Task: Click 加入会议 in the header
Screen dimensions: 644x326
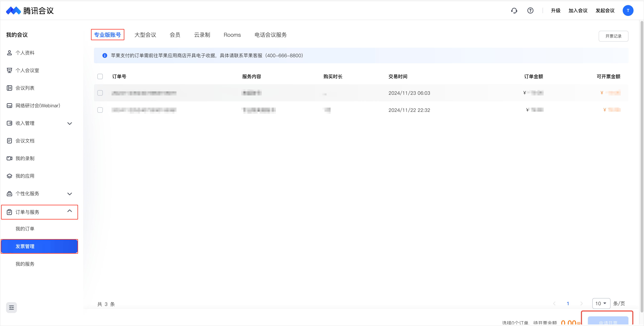Action: click(x=578, y=10)
